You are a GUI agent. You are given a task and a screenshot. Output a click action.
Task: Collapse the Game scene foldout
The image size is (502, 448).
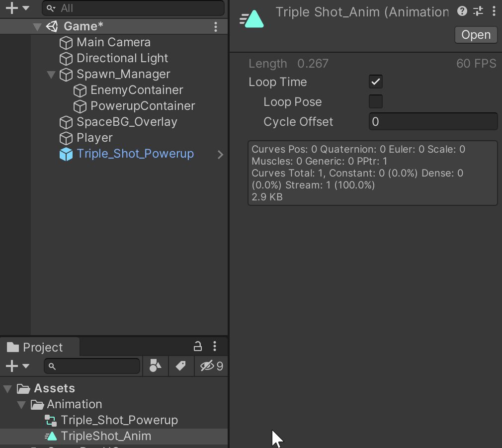tap(37, 26)
